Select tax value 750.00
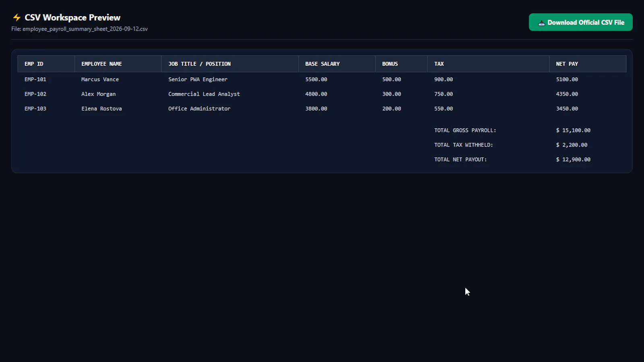 point(444,94)
